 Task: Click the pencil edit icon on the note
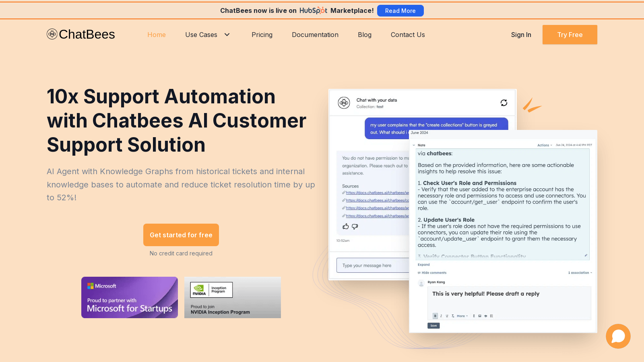point(586,255)
